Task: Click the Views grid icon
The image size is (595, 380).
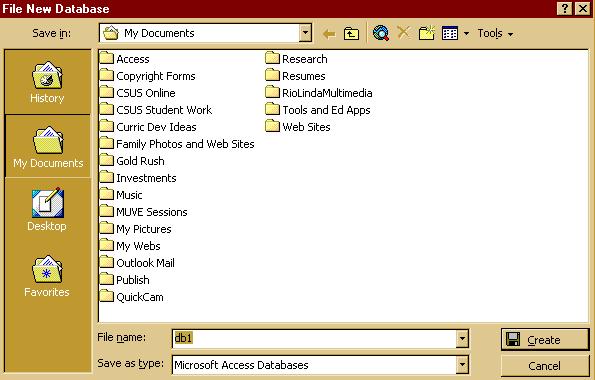Action: coord(450,33)
